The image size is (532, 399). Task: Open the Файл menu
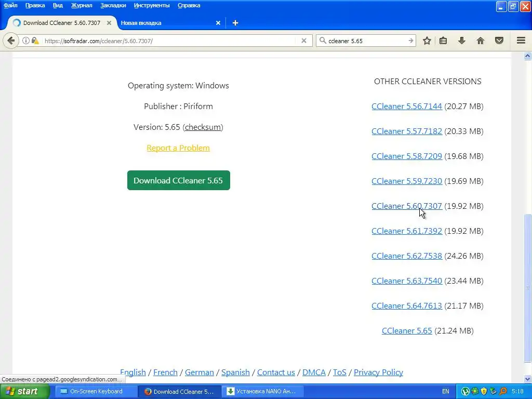pos(10,5)
